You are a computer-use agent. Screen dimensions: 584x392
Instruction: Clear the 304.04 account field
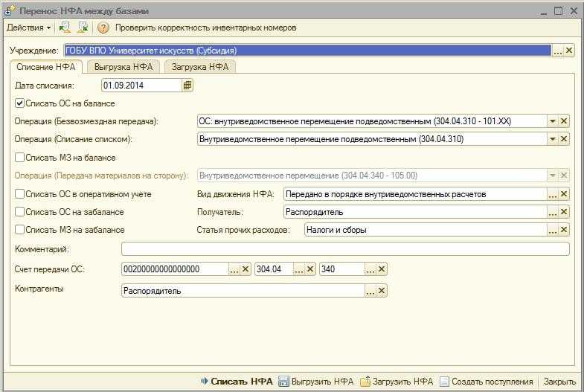coord(310,269)
